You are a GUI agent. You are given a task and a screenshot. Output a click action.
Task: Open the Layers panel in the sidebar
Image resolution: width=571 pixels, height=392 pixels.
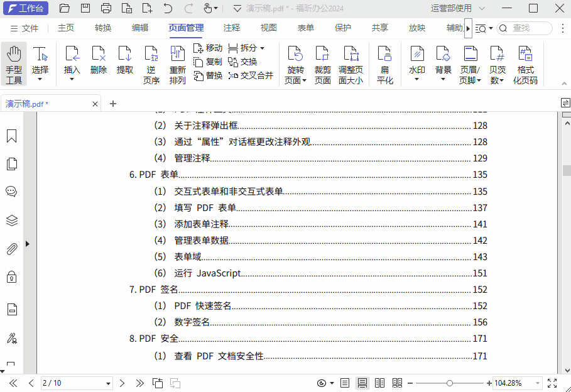tap(11, 220)
